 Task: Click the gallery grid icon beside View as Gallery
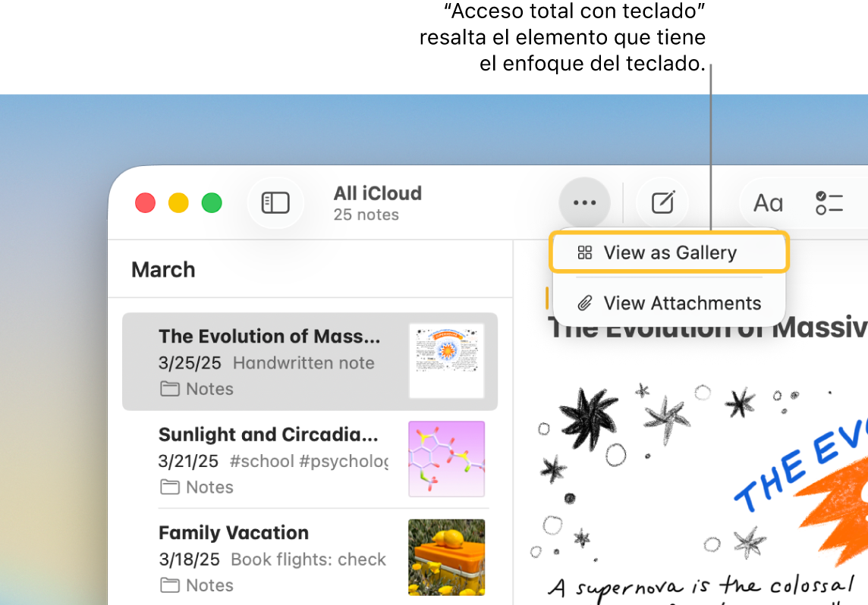pos(584,252)
